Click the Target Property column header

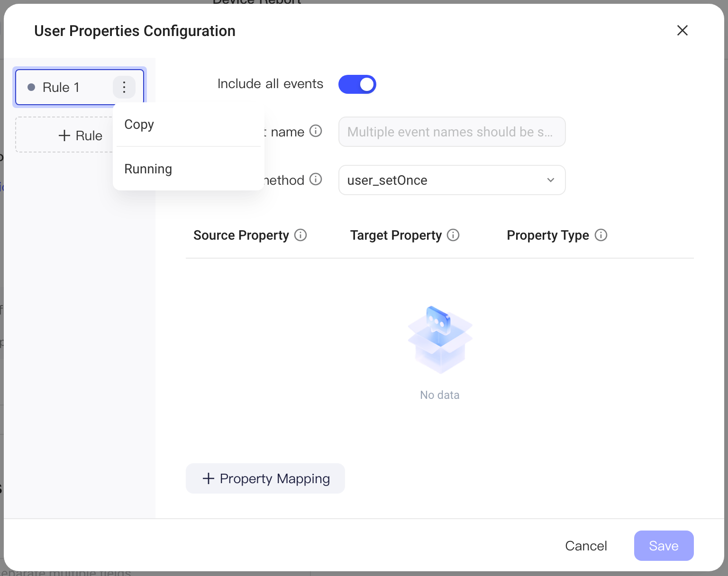pos(396,235)
